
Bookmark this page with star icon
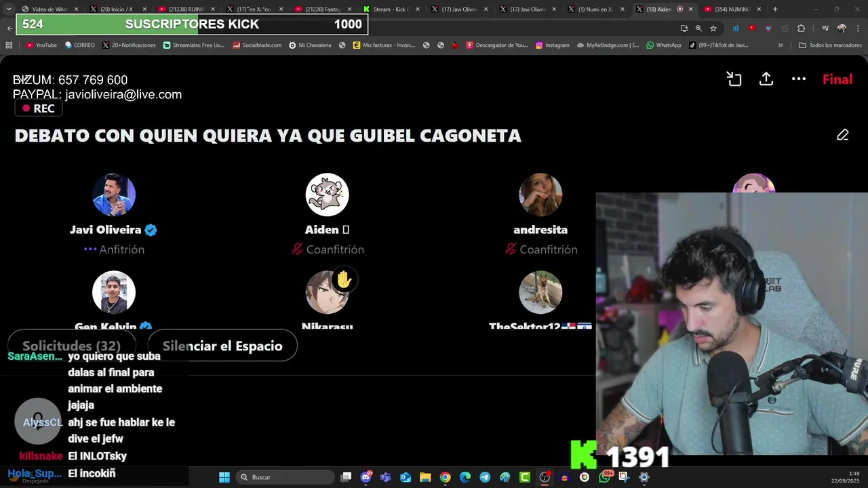click(713, 28)
